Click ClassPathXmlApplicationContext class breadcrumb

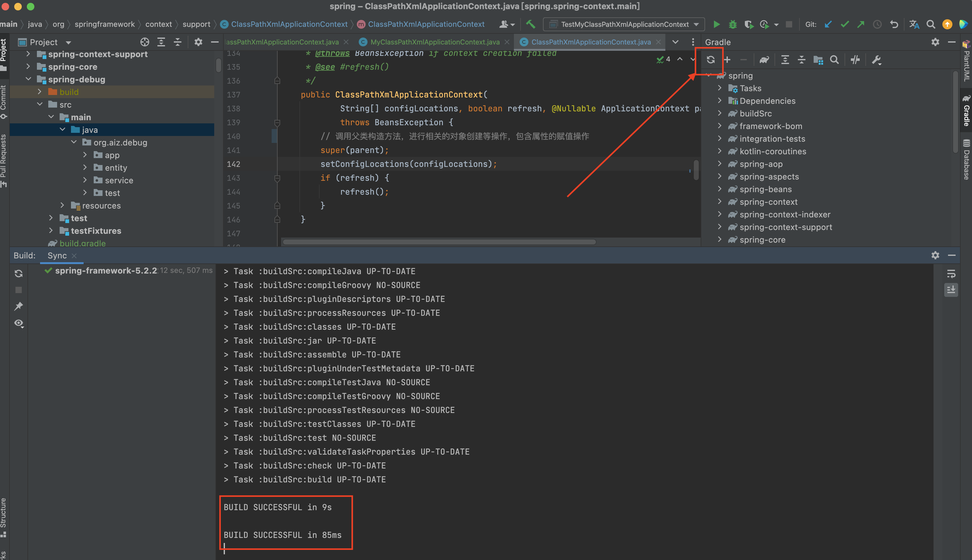pos(284,24)
